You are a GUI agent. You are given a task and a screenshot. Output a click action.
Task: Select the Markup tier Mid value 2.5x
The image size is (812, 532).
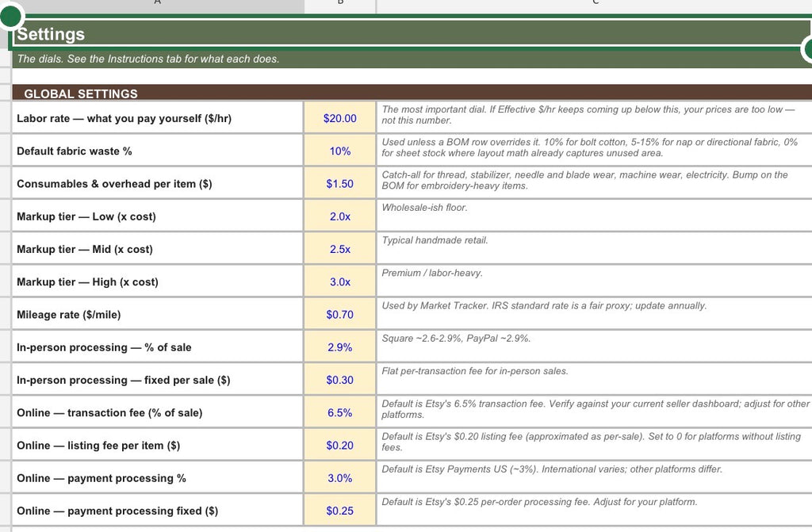tap(339, 249)
